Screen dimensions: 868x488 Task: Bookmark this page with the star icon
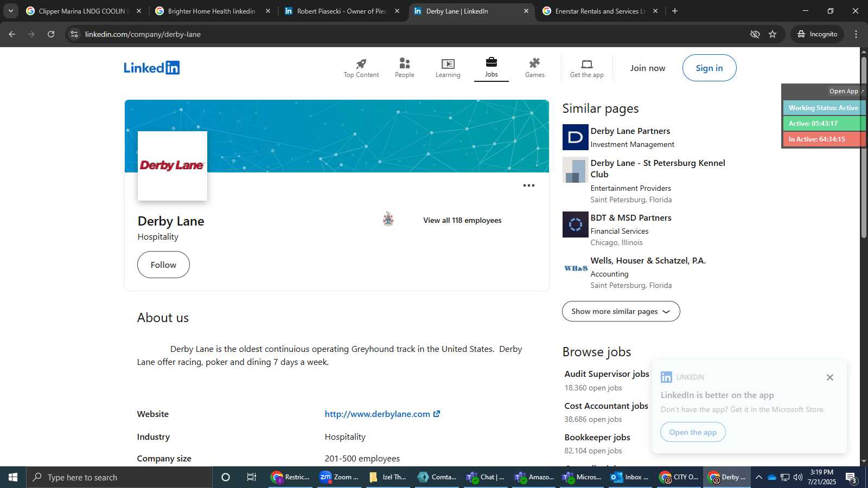tap(773, 34)
